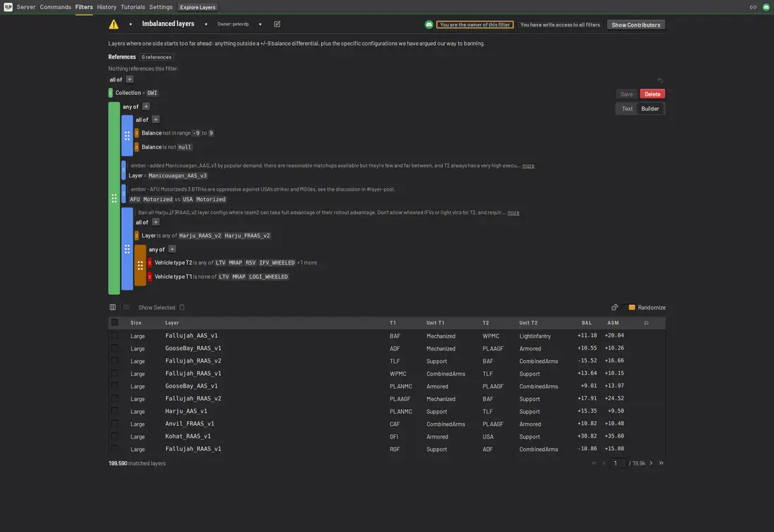Check the Fallujah_AAS_v1 row checkbox

[115, 335]
